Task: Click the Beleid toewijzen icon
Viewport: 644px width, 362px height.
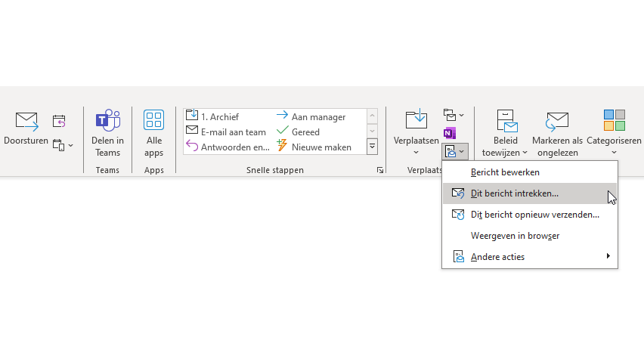Action: [506, 121]
